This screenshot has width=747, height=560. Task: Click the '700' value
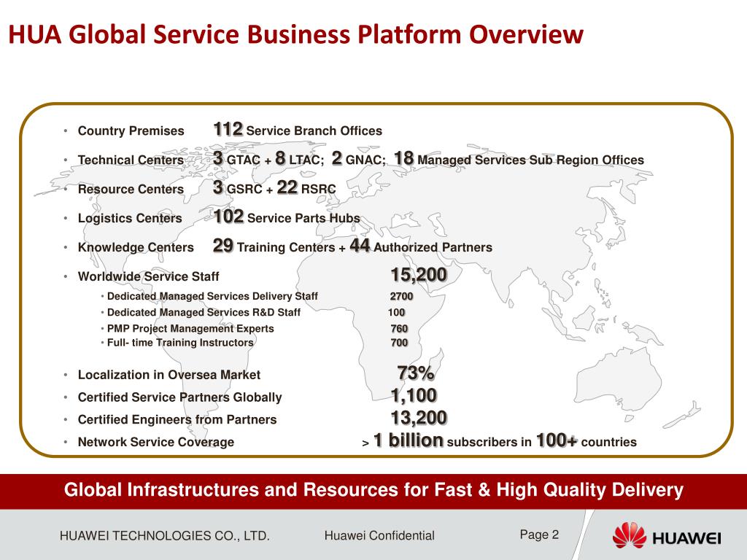(x=399, y=343)
